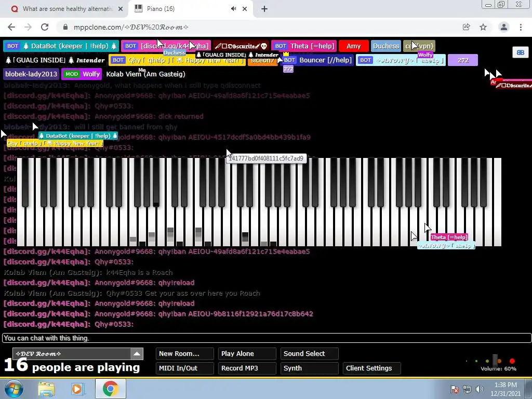532x399 pixels.
Task: Open the Sound Select menu
Action: pyautogui.click(x=310, y=353)
